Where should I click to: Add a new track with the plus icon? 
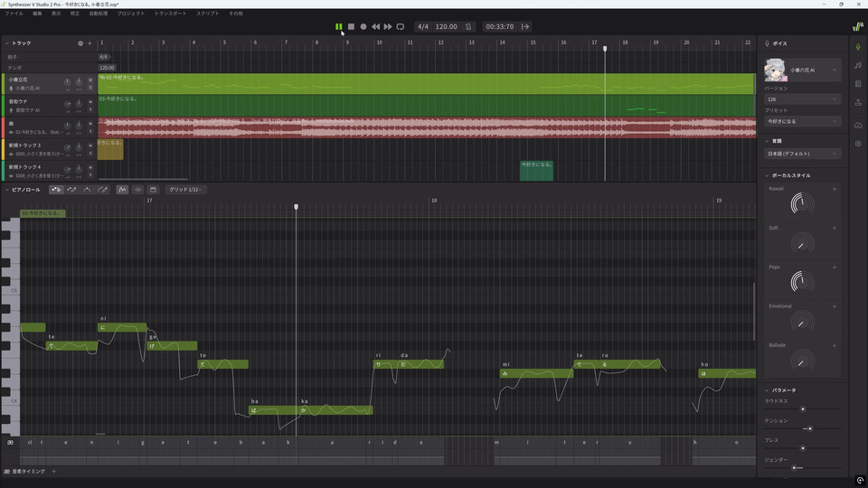pyautogui.click(x=90, y=43)
